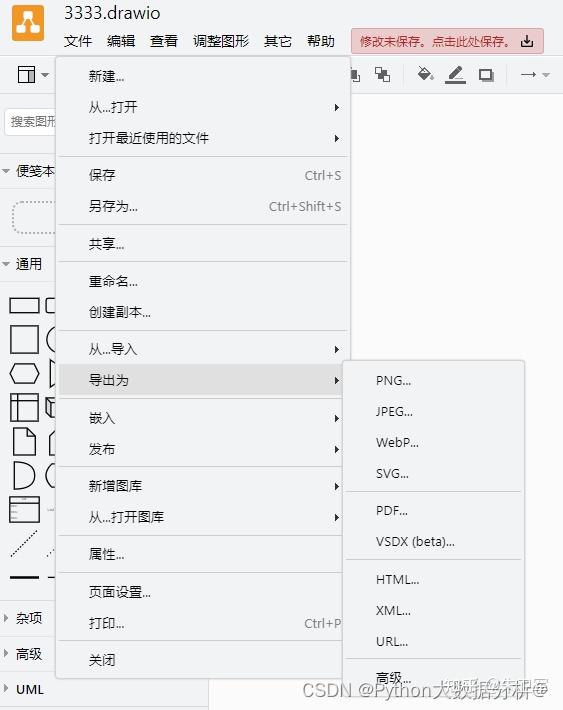Export as XML...
The height and width of the screenshot is (710, 563).
pos(434,610)
